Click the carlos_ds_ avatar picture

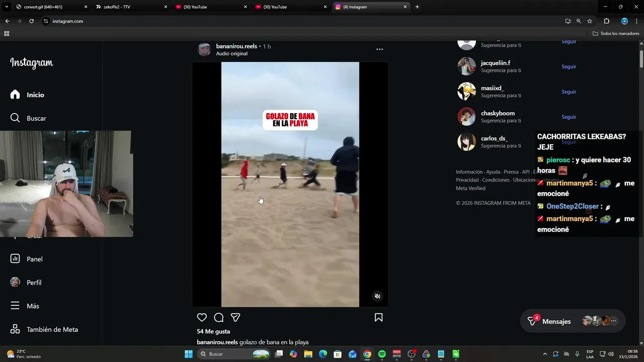click(x=466, y=142)
